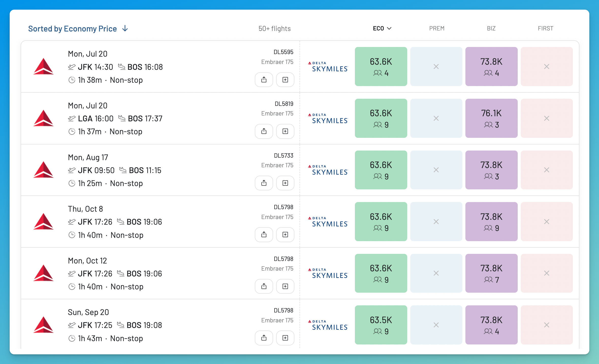Click the DL5595 flight number
Image resolution: width=599 pixels, height=364 pixels.
(x=283, y=52)
